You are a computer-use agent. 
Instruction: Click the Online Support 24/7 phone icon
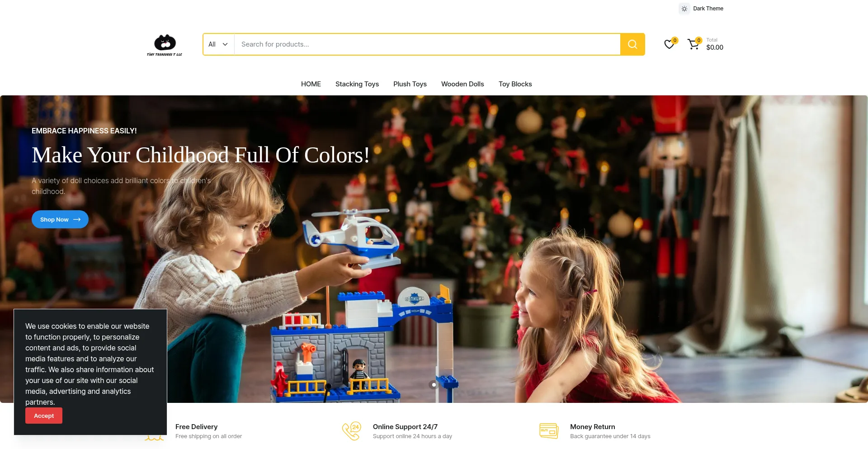pos(352,431)
